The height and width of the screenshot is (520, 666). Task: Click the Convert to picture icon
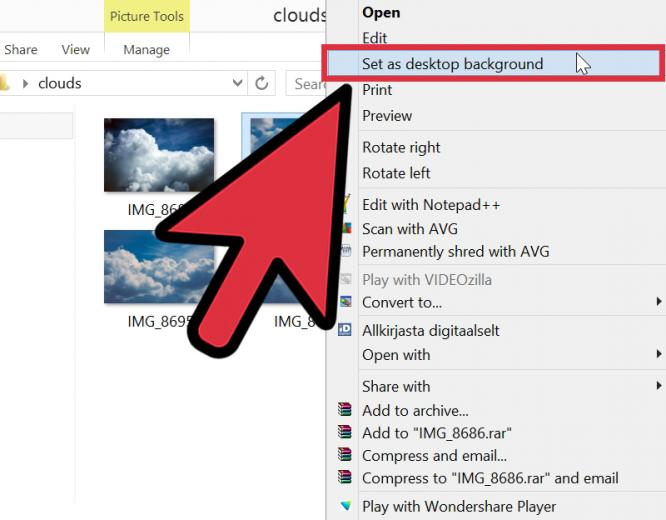(x=346, y=302)
